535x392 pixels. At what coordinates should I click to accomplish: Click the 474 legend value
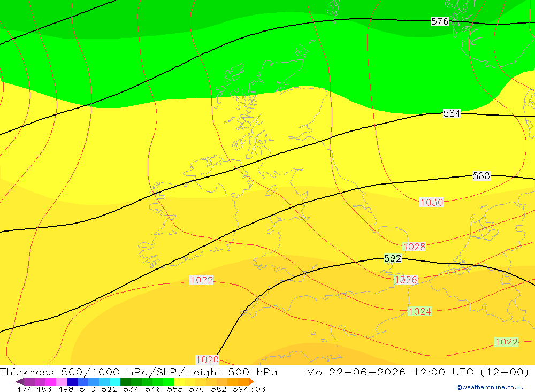(24, 389)
